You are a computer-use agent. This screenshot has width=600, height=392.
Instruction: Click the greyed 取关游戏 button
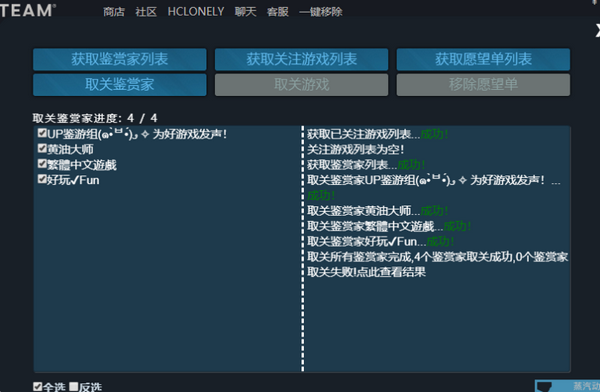[302, 85]
